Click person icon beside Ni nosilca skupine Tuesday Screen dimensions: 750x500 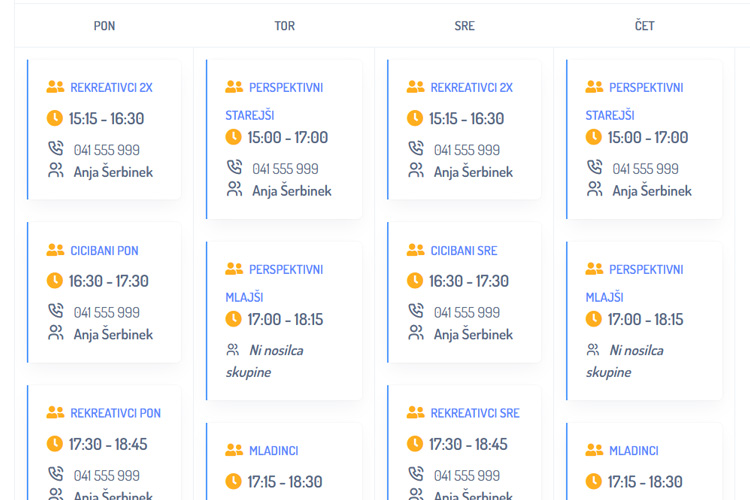[233, 350]
